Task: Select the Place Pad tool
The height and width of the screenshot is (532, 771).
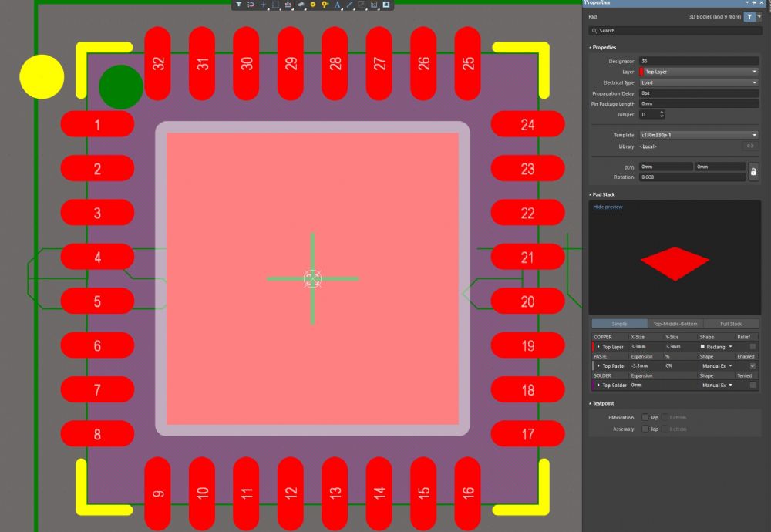Action: (312, 5)
